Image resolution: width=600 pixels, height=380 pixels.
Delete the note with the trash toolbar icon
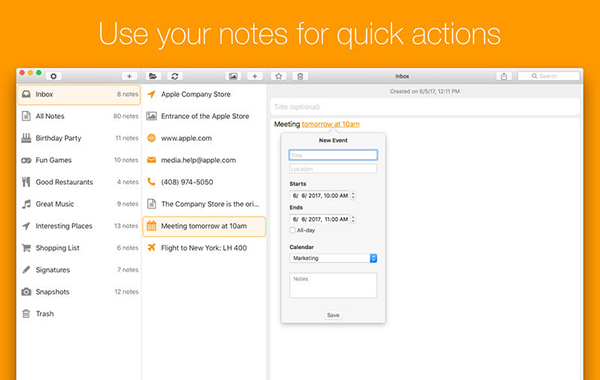[300, 76]
